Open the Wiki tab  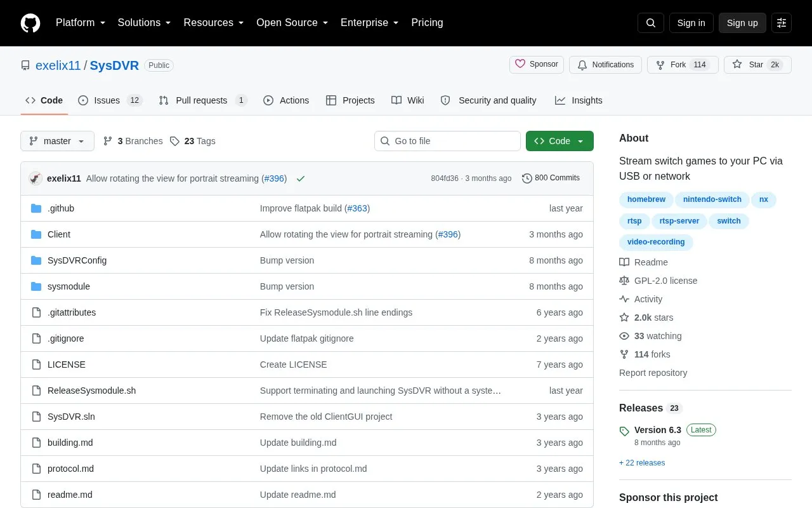(x=408, y=100)
